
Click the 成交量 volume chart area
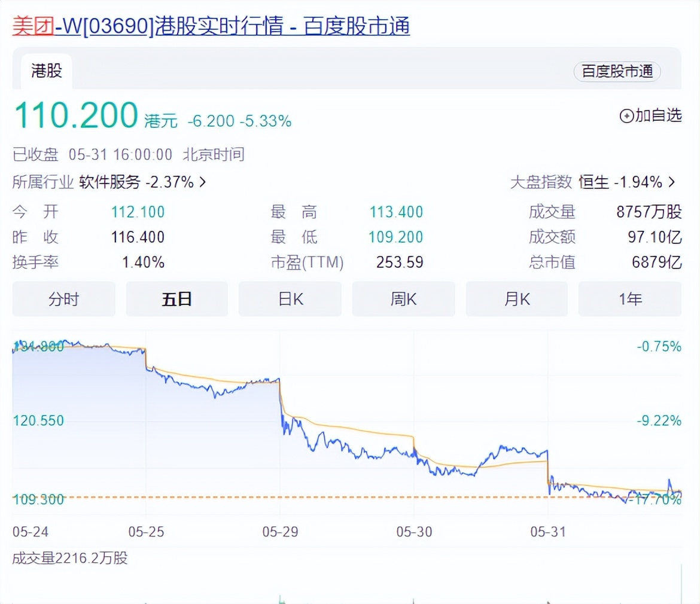coord(347,583)
